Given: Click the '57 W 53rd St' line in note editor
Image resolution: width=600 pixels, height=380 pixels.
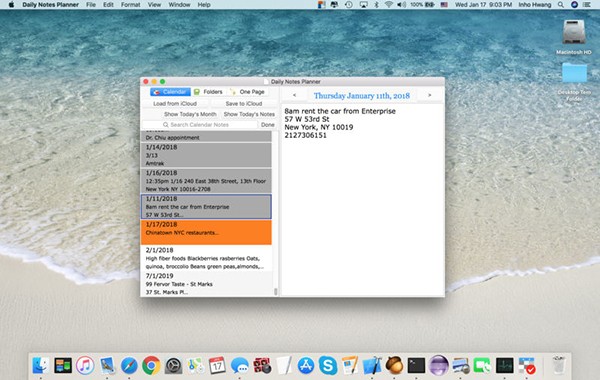Looking at the screenshot, I should (307, 119).
